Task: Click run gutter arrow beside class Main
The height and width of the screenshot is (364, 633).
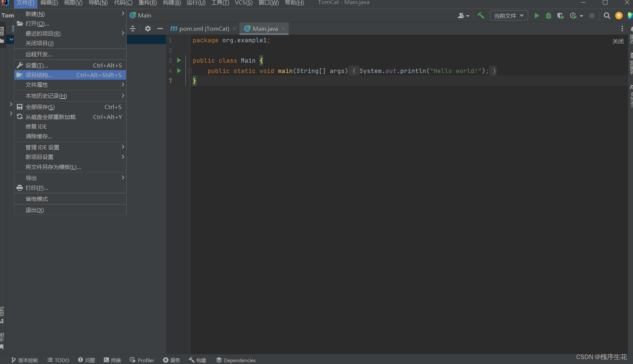Action: tap(179, 60)
